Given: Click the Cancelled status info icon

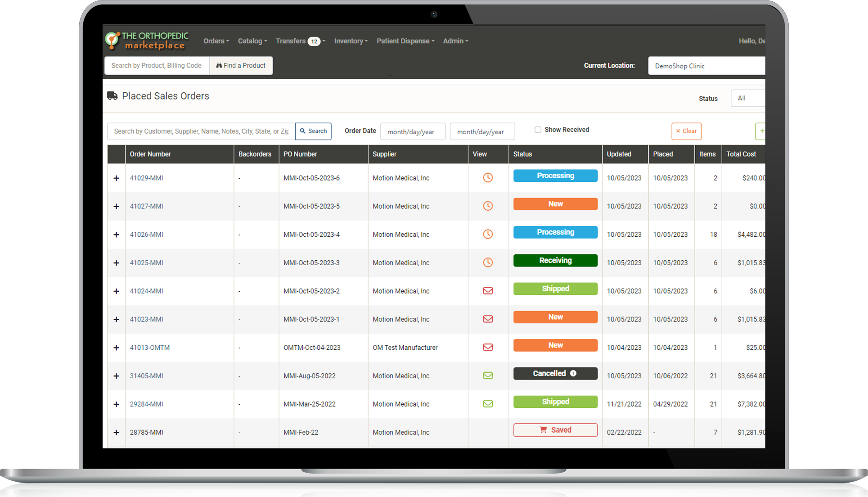Looking at the screenshot, I should click(x=573, y=373).
